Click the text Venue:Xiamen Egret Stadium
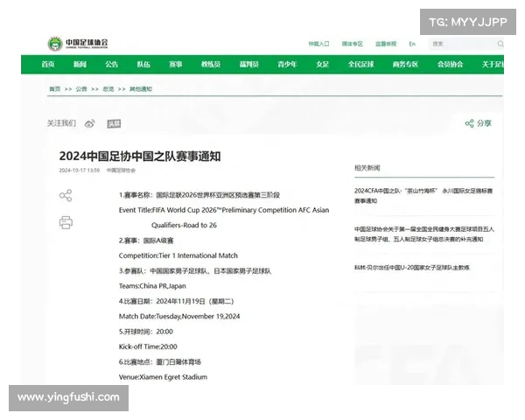The image size is (525, 420). pyautogui.click(x=163, y=377)
